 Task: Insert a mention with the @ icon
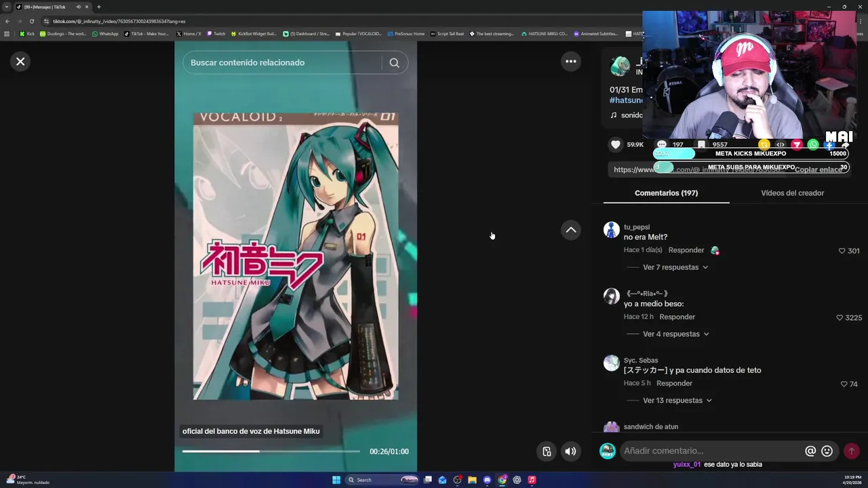[x=810, y=451]
